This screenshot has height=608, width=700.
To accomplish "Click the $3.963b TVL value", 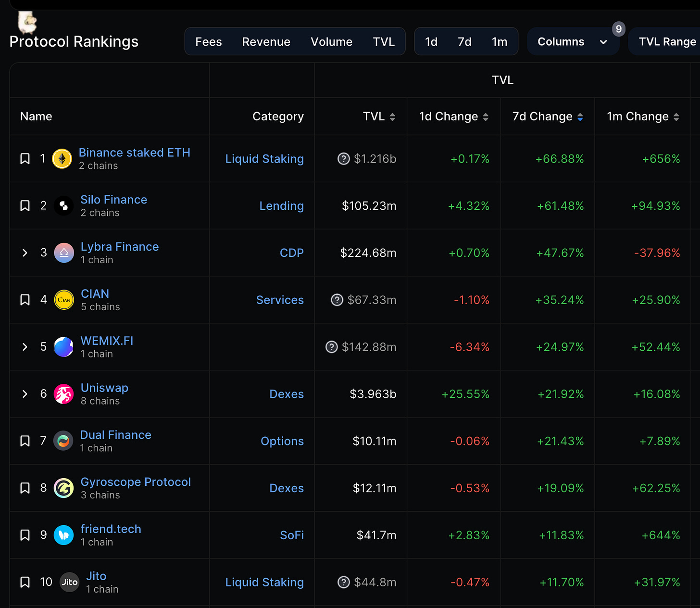I will click(373, 394).
